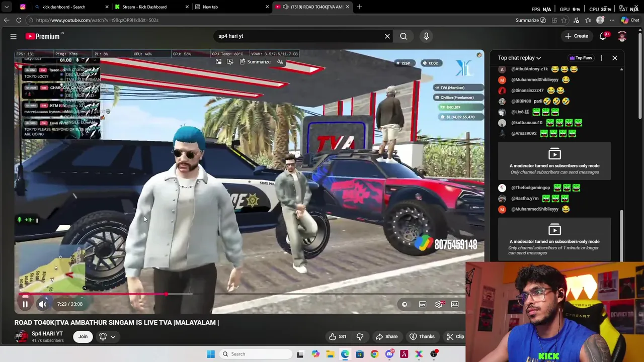Open the notification bell preference dropdown
This screenshot has width=644, height=362.
click(108, 337)
